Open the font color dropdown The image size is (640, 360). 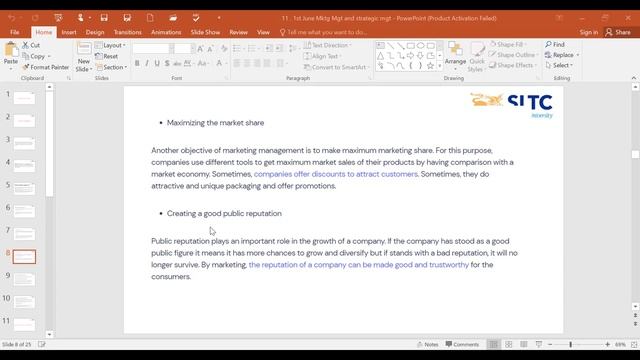226,63
